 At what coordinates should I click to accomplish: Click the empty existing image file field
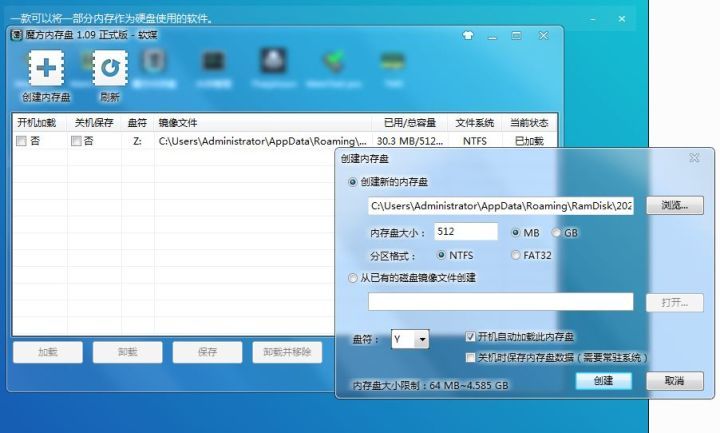tap(501, 302)
